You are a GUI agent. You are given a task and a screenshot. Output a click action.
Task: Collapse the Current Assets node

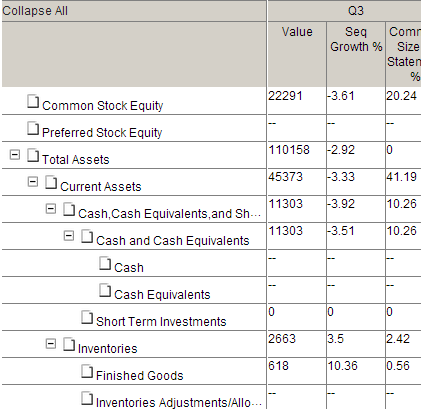point(33,182)
